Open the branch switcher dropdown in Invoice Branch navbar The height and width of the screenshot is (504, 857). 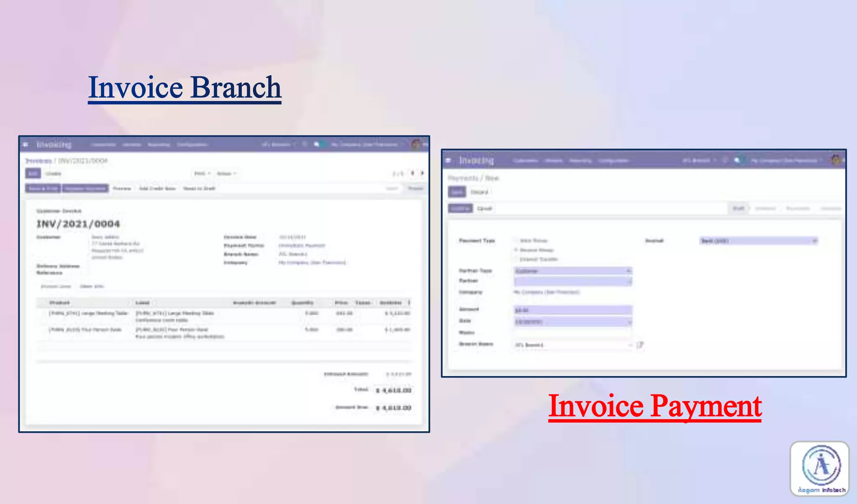278,145
